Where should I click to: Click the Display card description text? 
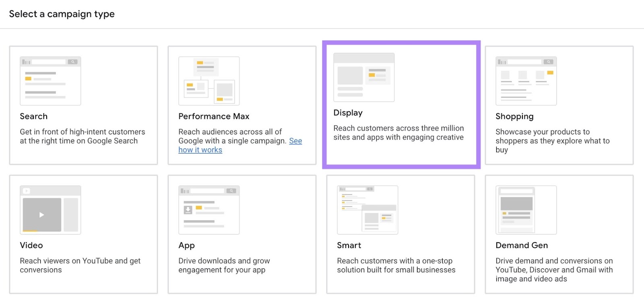398,133
